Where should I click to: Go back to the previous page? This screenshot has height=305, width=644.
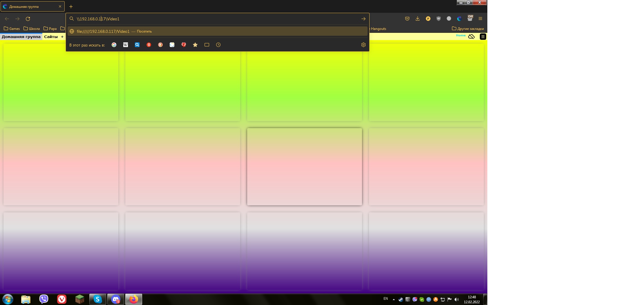(7, 19)
